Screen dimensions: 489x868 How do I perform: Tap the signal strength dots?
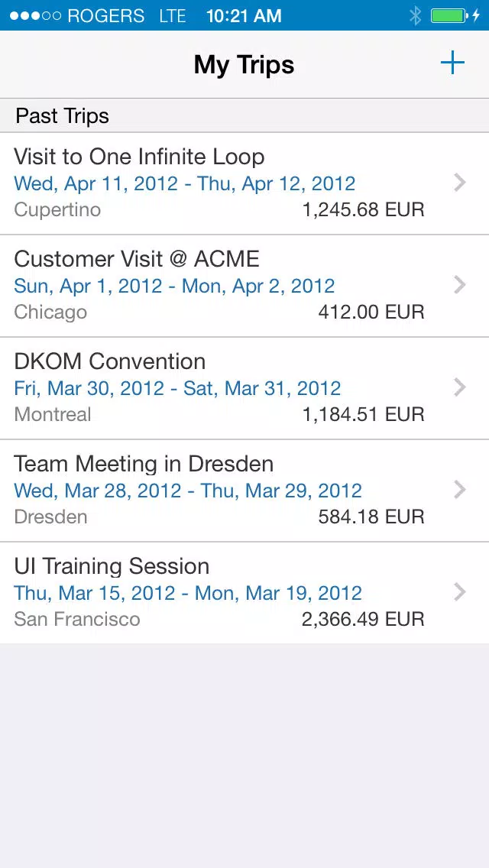(35, 15)
